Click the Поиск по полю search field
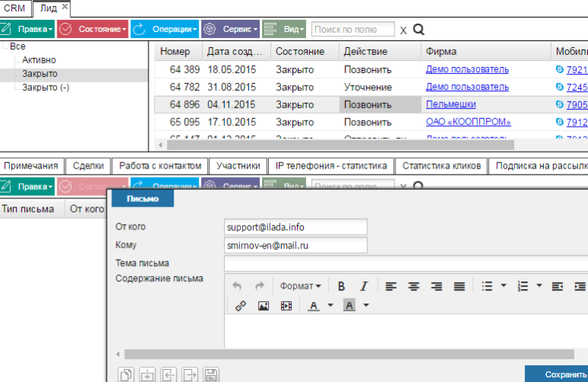Screen dimensions: 588x382 tap(353, 29)
